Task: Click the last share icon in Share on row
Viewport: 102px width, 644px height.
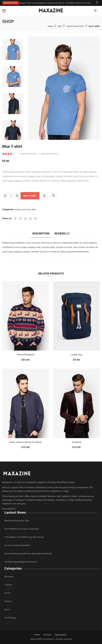Action: (35, 219)
